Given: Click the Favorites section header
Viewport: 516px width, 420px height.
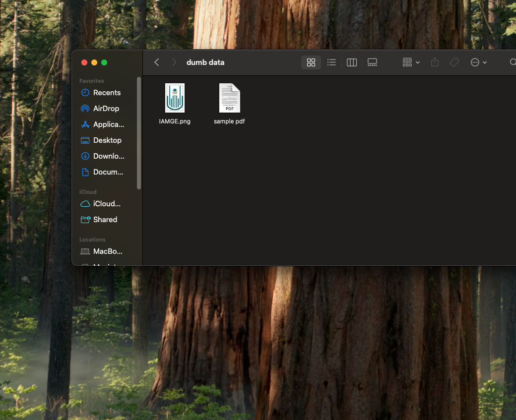Looking at the screenshot, I should [x=92, y=81].
